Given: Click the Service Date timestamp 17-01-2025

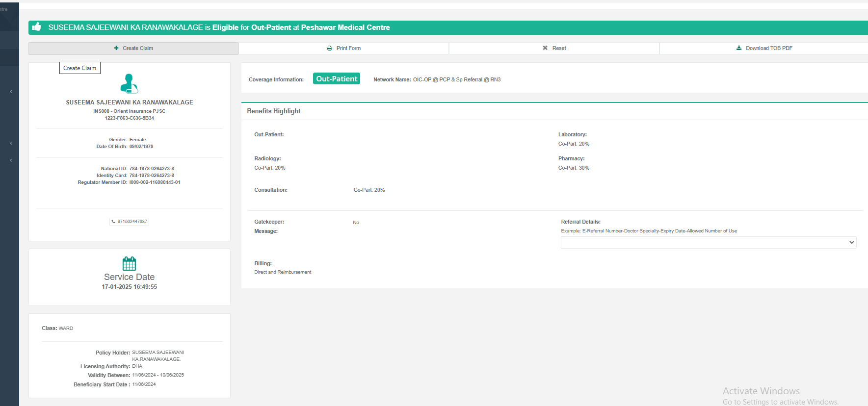Looking at the screenshot, I should pyautogui.click(x=129, y=287).
